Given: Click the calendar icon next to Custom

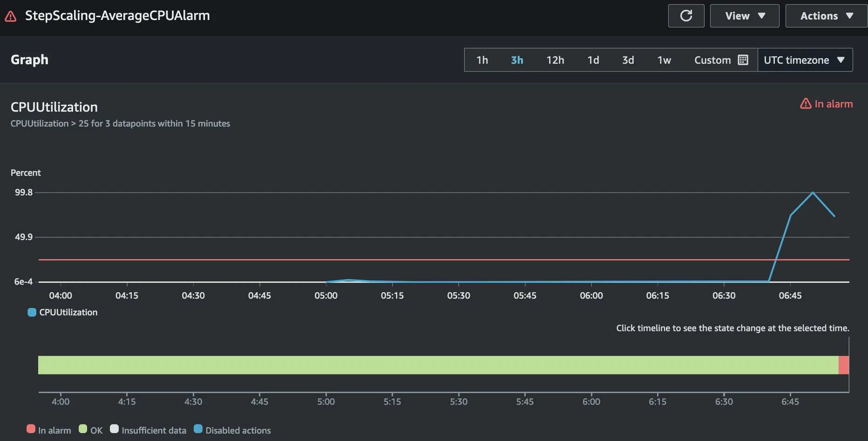Looking at the screenshot, I should coord(743,60).
